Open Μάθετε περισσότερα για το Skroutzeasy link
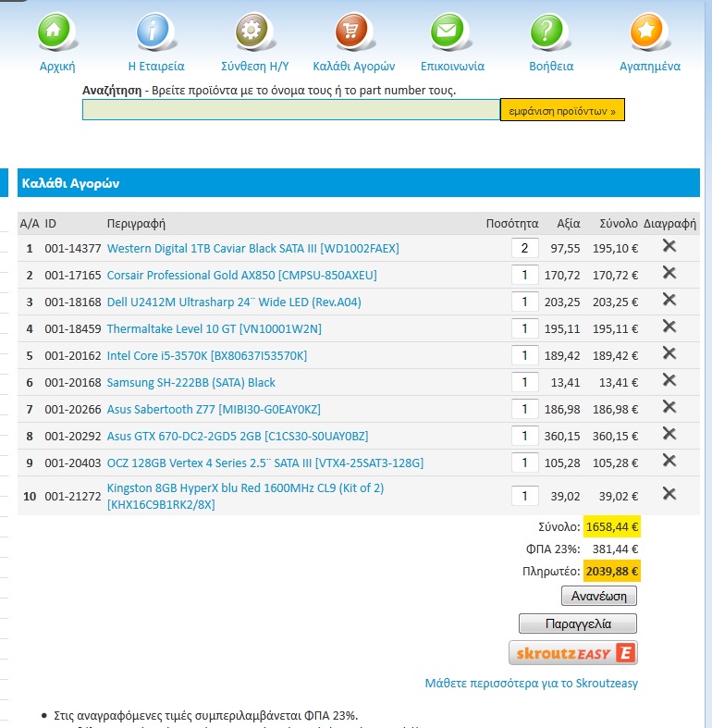 pyautogui.click(x=532, y=684)
